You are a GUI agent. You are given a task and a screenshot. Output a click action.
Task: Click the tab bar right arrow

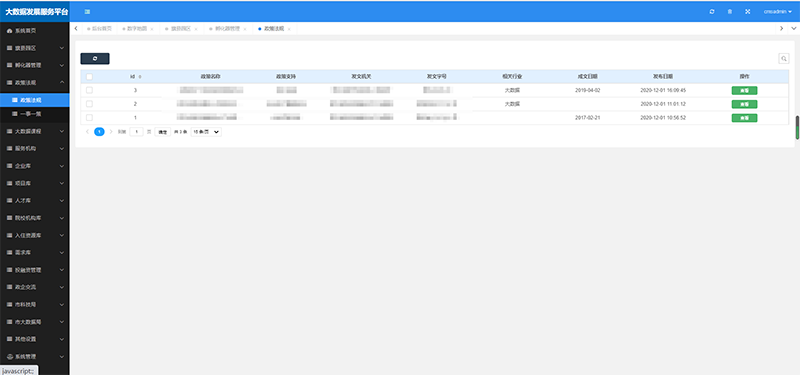[781, 29]
